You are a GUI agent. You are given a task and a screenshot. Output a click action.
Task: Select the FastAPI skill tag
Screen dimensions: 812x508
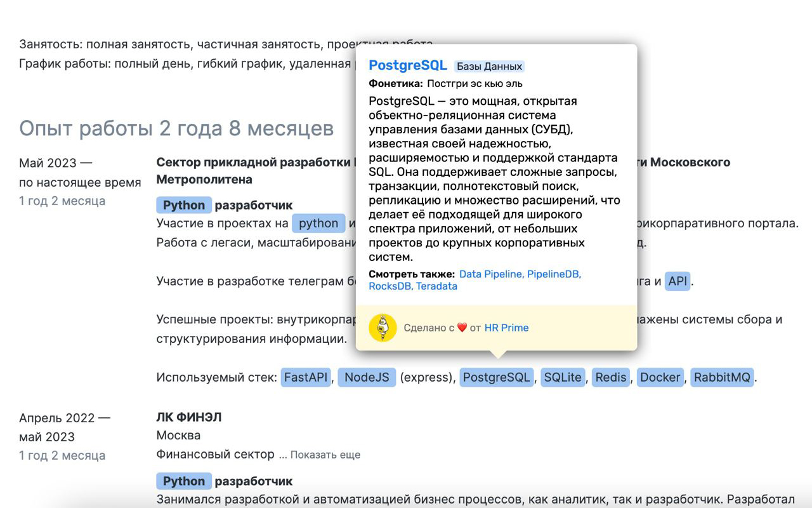[305, 377]
